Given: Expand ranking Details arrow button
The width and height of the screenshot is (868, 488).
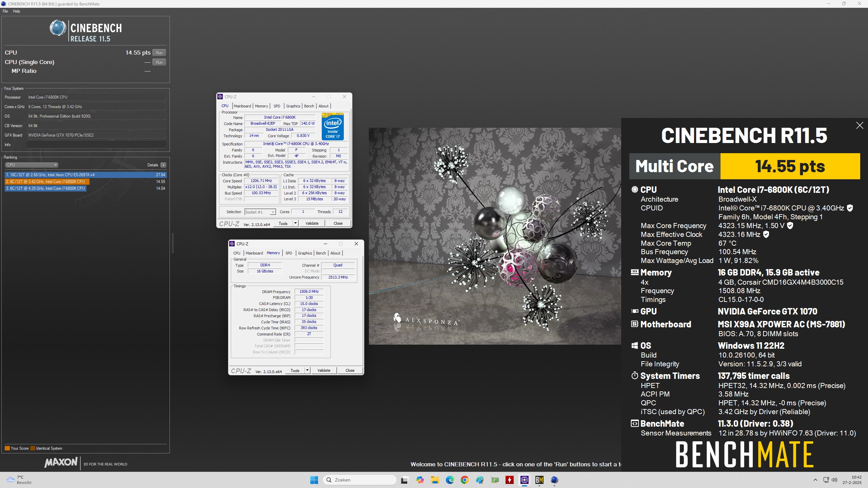Looking at the screenshot, I should (163, 165).
